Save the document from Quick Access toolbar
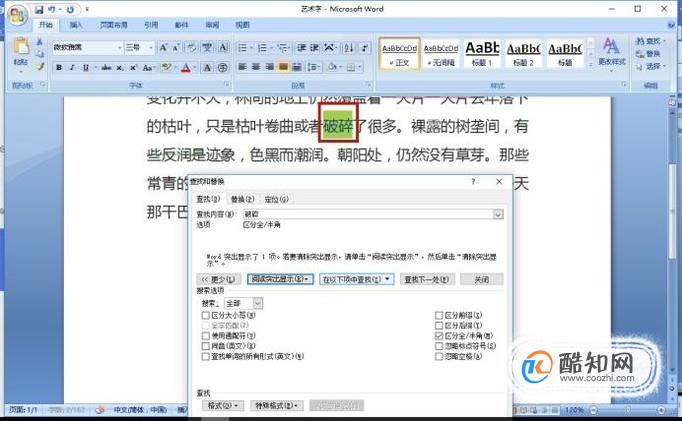The height and width of the screenshot is (421, 682). [39, 9]
